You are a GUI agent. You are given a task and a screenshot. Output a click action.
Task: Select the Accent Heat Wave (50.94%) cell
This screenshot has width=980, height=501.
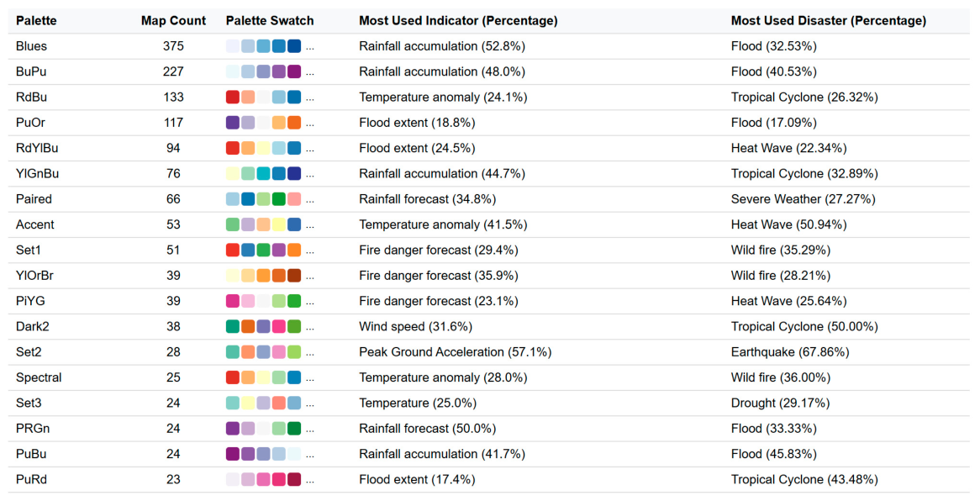click(788, 224)
